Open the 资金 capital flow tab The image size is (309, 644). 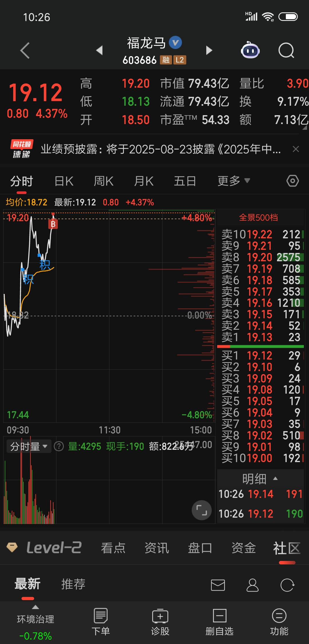tap(243, 548)
